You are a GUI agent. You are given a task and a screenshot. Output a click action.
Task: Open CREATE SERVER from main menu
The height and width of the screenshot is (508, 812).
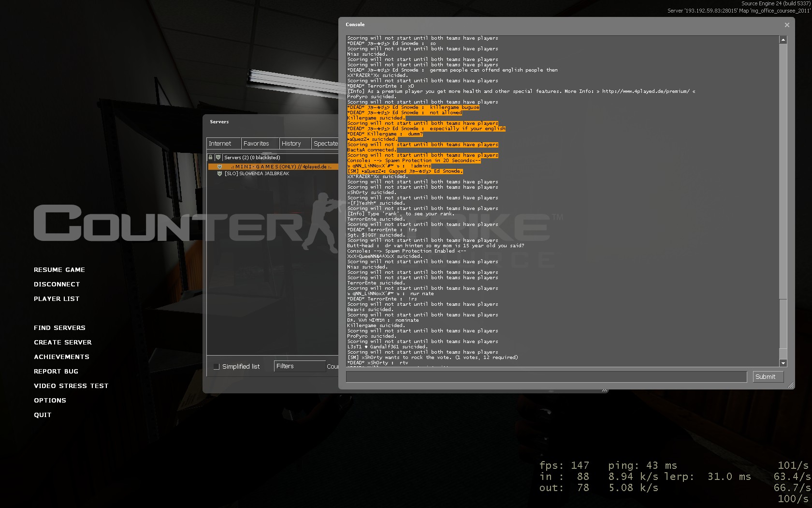(x=63, y=343)
